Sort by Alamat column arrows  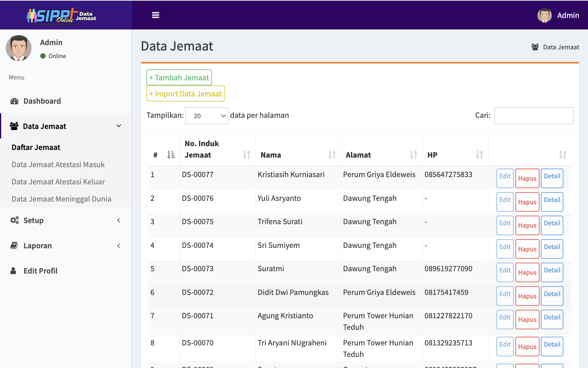tap(413, 155)
